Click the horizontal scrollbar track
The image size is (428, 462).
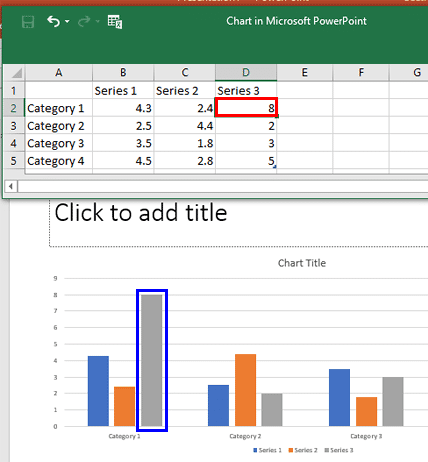click(x=223, y=186)
